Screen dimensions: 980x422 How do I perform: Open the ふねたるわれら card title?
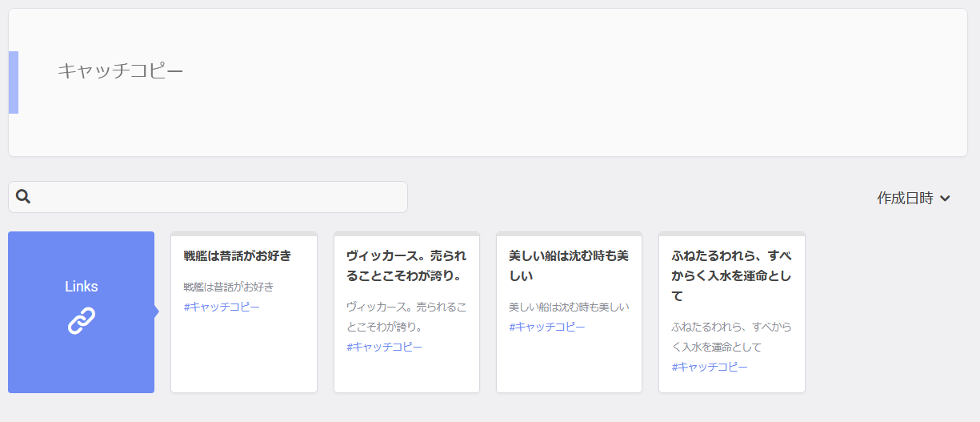731,275
